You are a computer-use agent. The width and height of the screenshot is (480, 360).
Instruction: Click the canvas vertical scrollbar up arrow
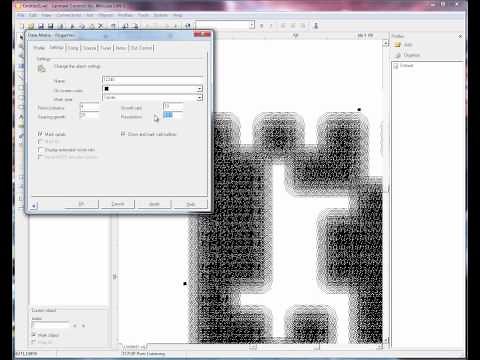click(386, 43)
